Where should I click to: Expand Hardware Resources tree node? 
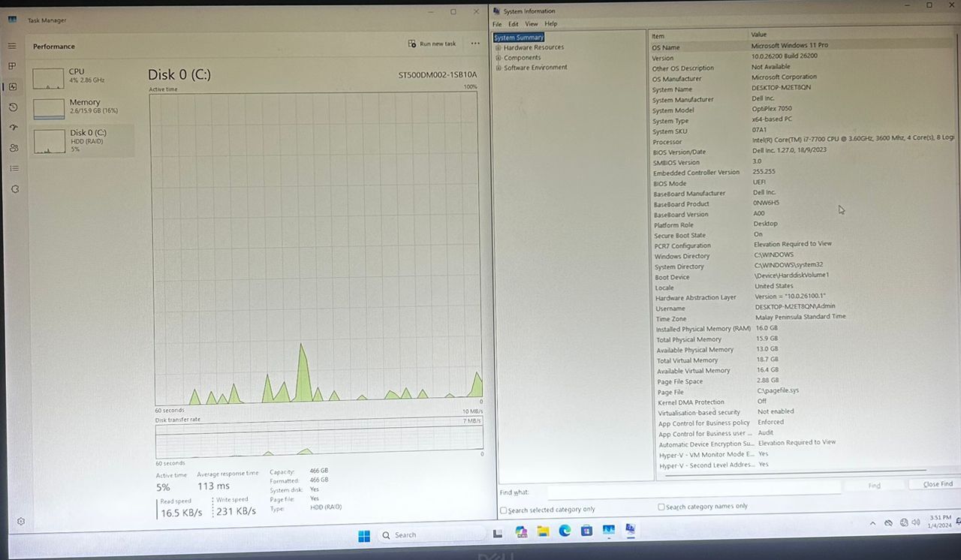(x=498, y=47)
